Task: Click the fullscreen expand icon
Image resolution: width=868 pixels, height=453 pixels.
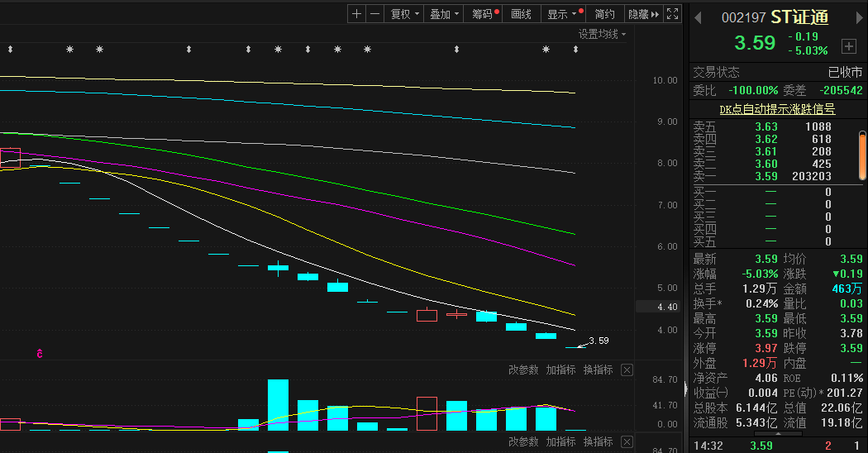Action: (x=672, y=14)
